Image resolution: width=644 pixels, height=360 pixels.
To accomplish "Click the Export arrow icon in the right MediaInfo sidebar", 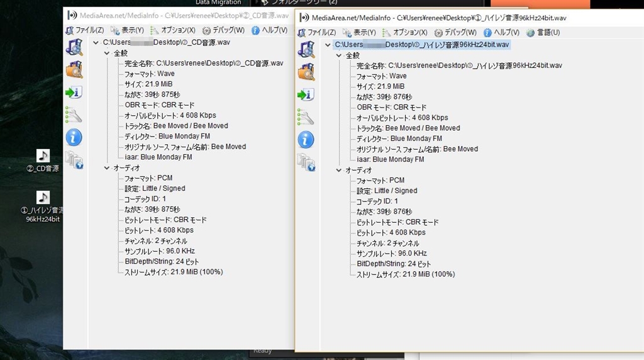I will (306, 94).
